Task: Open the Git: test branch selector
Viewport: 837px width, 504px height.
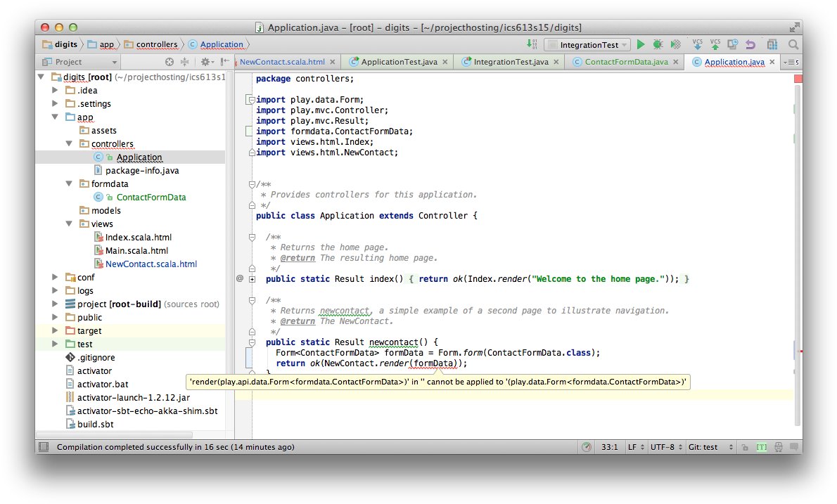Action: click(x=710, y=447)
